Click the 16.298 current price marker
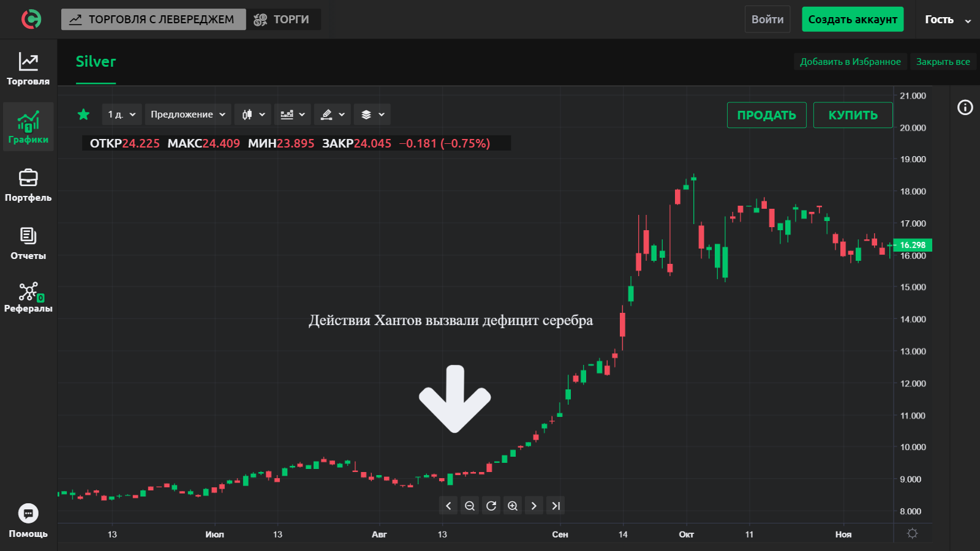The height and width of the screenshot is (551, 980). coord(912,245)
